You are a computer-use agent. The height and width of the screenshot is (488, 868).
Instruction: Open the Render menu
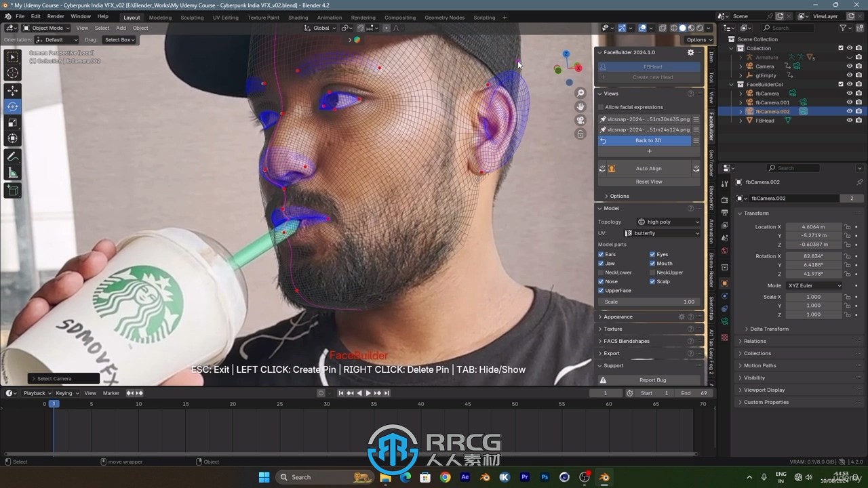click(56, 16)
